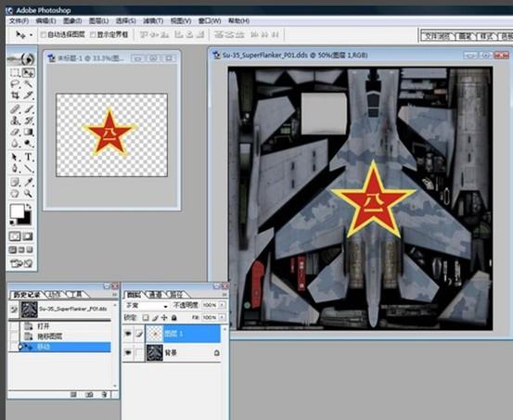Reset default foreground and background colors
This screenshot has height=420, width=513.
click(12, 223)
